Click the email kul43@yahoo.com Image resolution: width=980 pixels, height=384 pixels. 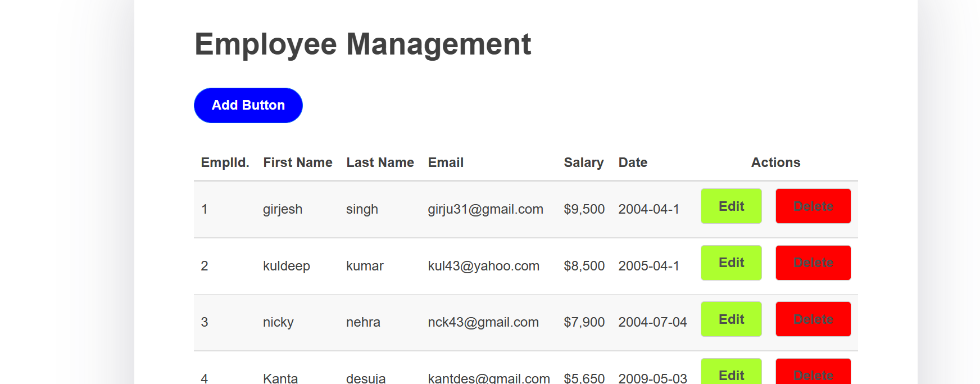483,266
